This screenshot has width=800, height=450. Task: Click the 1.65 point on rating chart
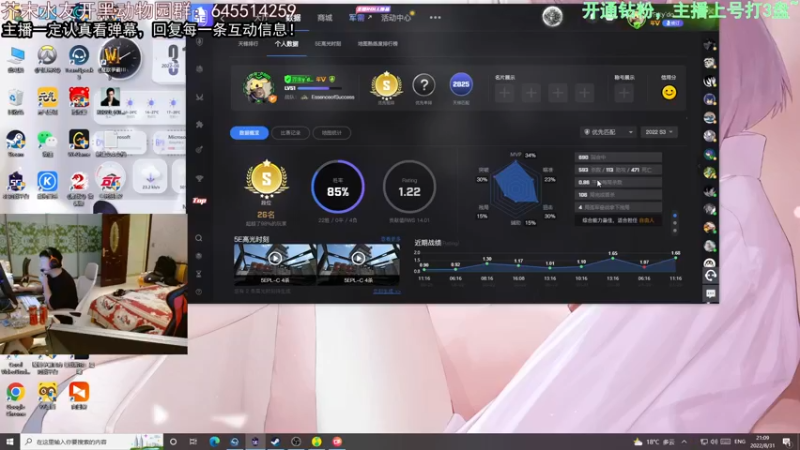(613, 259)
